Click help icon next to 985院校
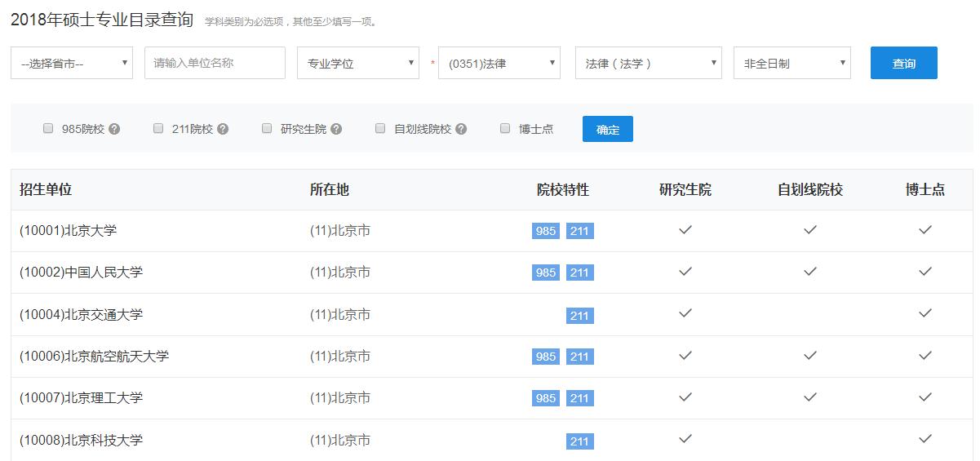Image resolution: width=980 pixels, height=461 pixels. [114, 129]
